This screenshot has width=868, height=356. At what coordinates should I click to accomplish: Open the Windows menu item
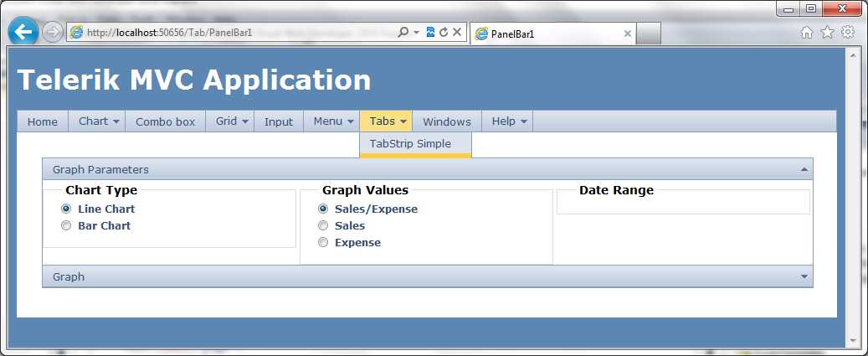click(x=447, y=121)
